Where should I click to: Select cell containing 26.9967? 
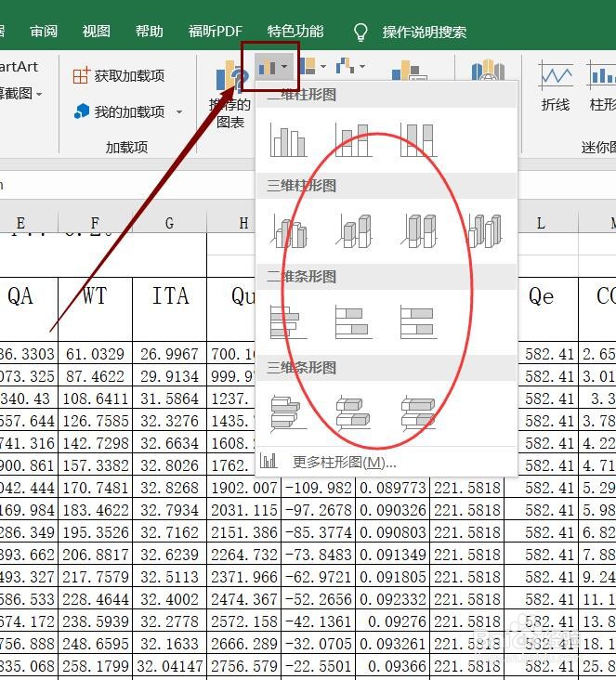point(170,354)
